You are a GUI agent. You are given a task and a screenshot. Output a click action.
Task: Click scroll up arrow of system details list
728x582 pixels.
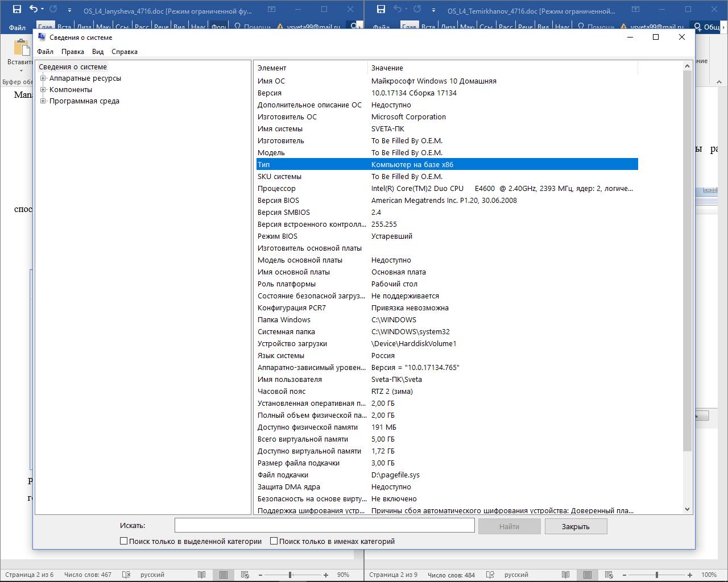(687, 66)
